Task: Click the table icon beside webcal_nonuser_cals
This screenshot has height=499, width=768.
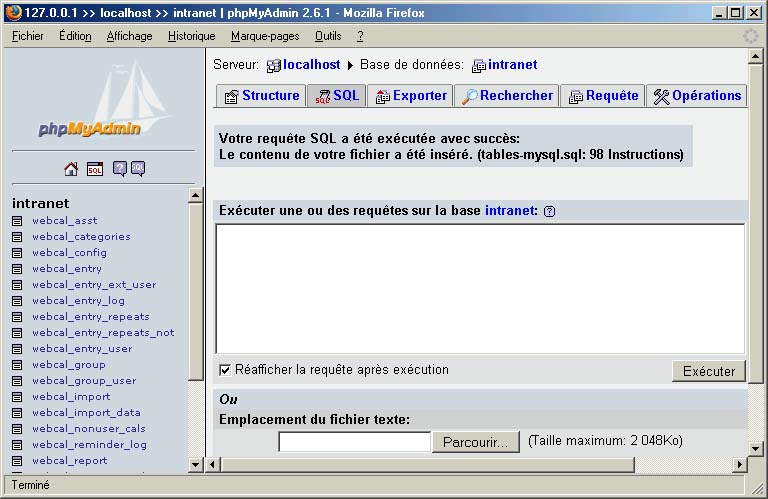Action: tap(17, 429)
